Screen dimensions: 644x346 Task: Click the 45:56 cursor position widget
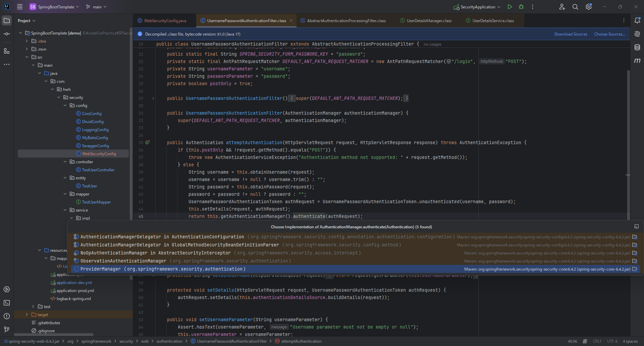572,341
